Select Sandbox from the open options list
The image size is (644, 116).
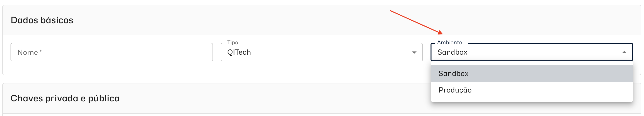(x=453, y=73)
